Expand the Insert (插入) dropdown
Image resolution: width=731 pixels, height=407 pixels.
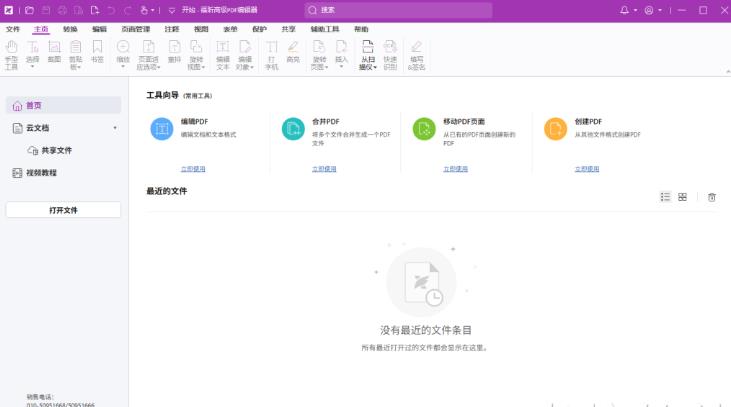(x=341, y=67)
